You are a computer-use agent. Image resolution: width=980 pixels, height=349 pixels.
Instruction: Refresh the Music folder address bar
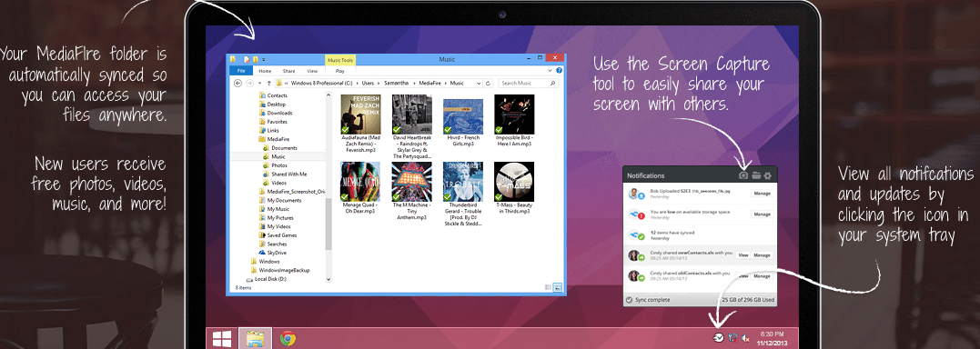(488, 83)
